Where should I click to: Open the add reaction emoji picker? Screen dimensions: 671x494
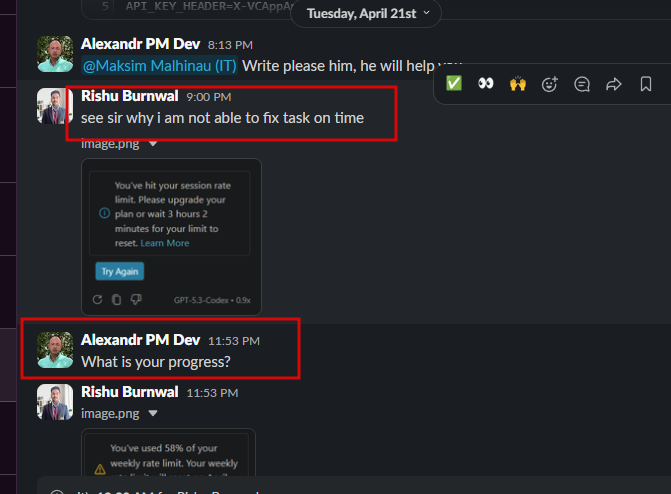(549, 84)
